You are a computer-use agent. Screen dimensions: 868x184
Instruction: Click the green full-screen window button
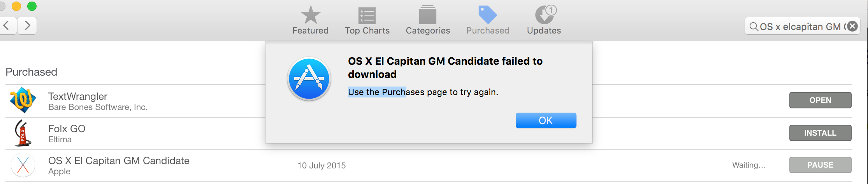(32, 6)
